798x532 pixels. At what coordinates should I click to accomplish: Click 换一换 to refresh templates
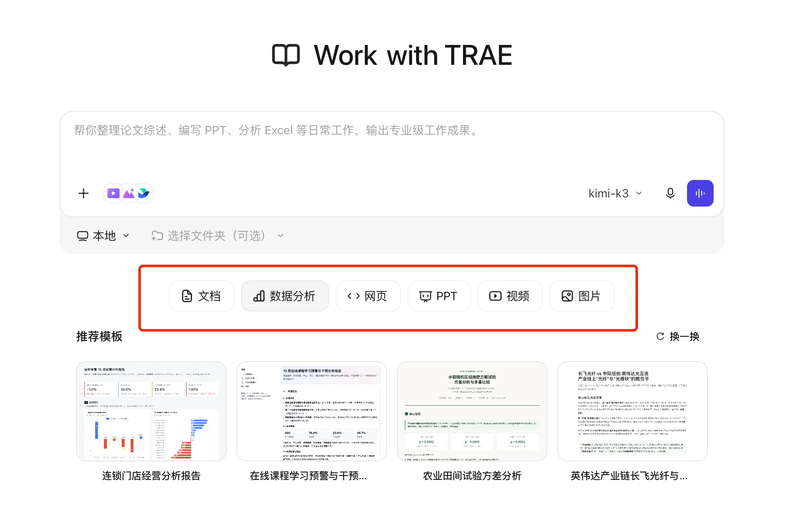678,336
